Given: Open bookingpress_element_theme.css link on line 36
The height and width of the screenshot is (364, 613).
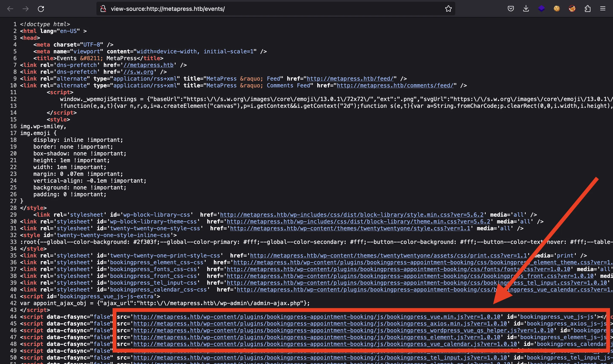Looking at the screenshot, I should (x=423, y=262).
